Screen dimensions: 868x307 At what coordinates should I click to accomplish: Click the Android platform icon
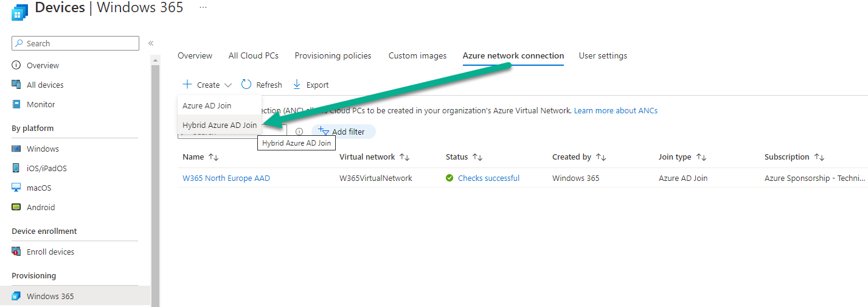click(x=16, y=207)
